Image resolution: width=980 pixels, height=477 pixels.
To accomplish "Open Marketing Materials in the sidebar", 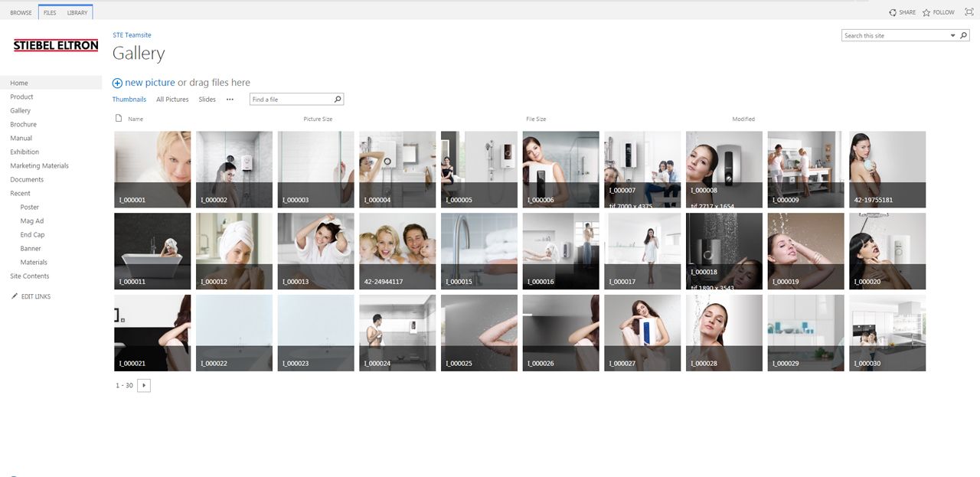I will coord(39,165).
